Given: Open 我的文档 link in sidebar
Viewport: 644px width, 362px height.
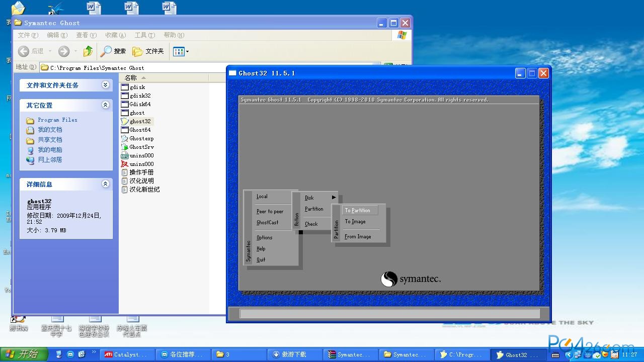Looking at the screenshot, I should pyautogui.click(x=50, y=130).
